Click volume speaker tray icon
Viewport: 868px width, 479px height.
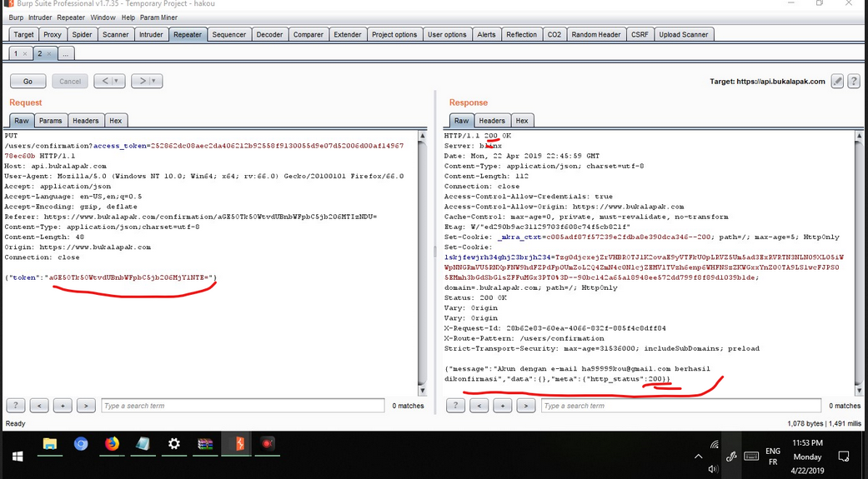(x=713, y=469)
